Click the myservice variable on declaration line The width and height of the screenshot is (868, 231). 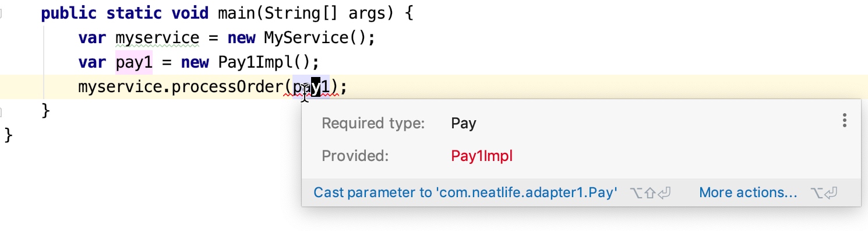point(157,38)
